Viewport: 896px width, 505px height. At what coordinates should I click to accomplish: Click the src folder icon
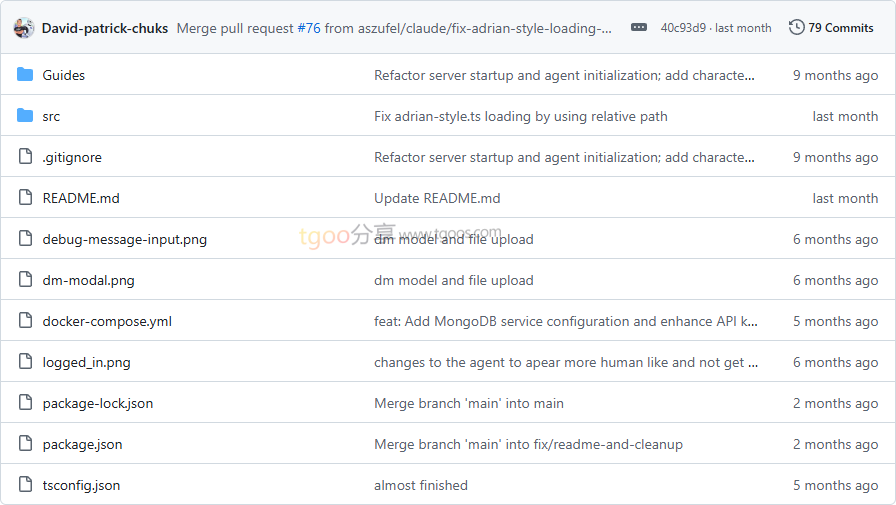(x=25, y=116)
